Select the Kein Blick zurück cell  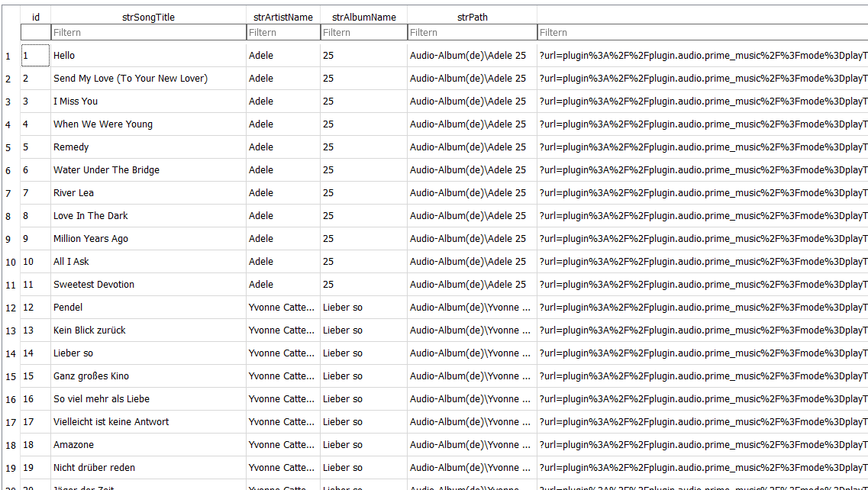click(148, 330)
